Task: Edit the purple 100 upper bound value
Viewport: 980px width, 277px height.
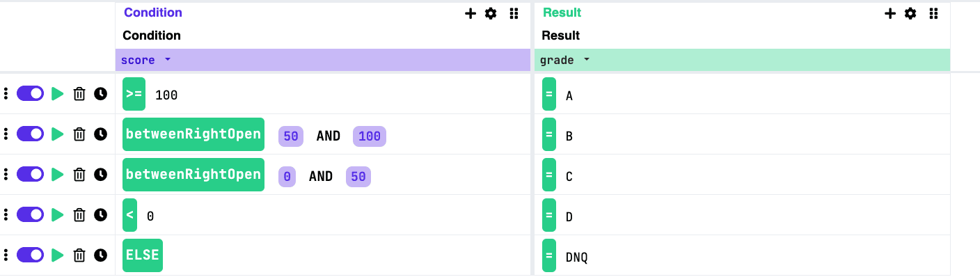Action: point(370,136)
